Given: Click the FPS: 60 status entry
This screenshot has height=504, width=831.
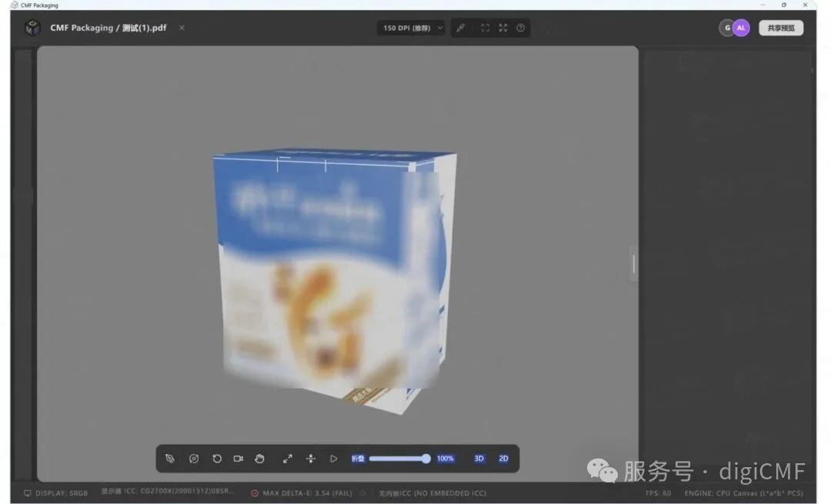Looking at the screenshot, I should point(658,493).
